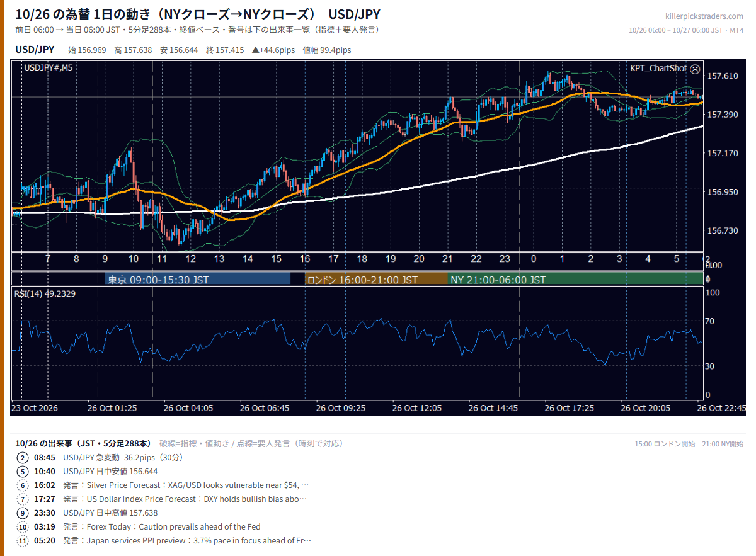Click event number 9 circle icon
This screenshot has width=756, height=556.
[x=23, y=513]
